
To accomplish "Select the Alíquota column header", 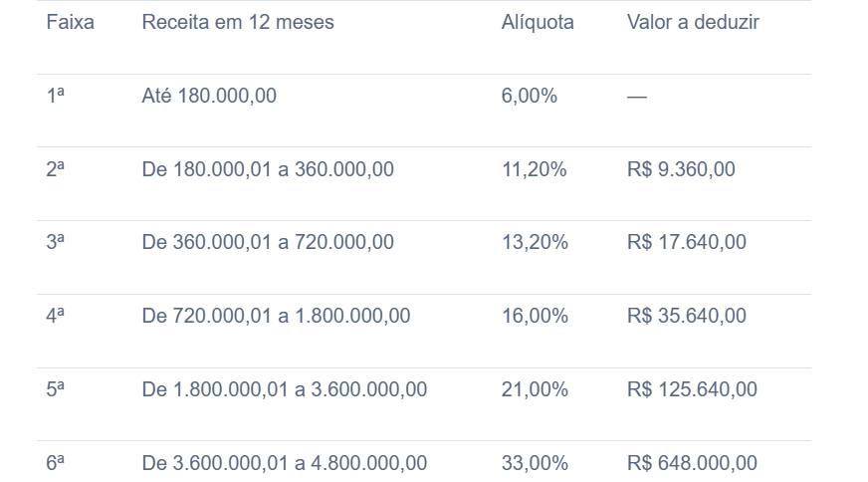I will click(x=538, y=22).
